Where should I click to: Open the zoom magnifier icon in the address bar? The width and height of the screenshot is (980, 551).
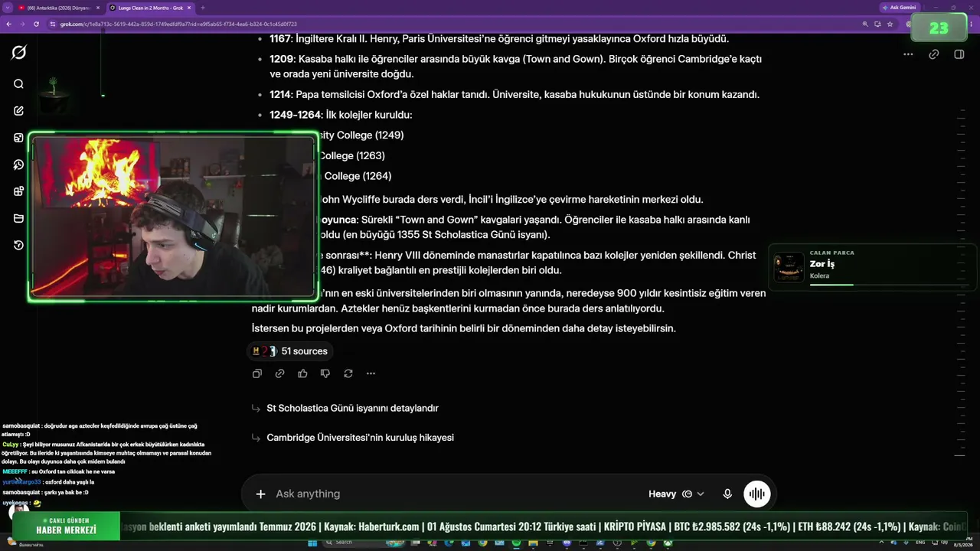point(865,24)
